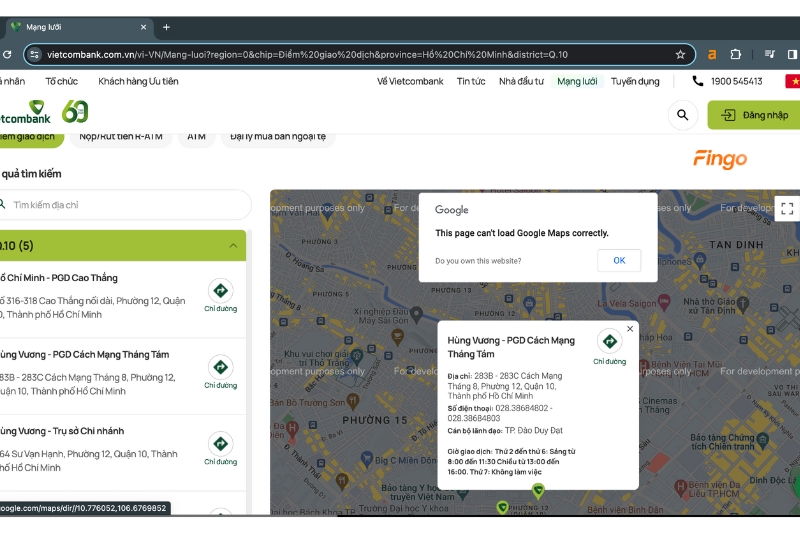Select the ATM filter chip

[x=196, y=138]
